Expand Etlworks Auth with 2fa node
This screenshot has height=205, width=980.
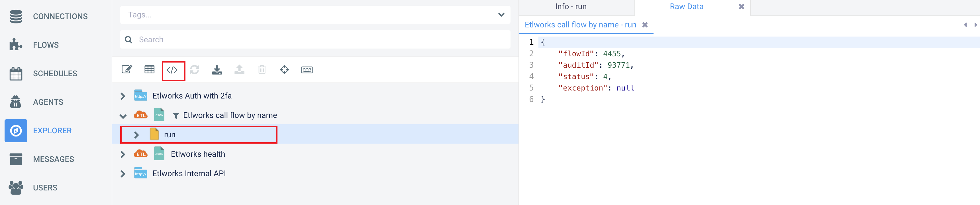[122, 96]
